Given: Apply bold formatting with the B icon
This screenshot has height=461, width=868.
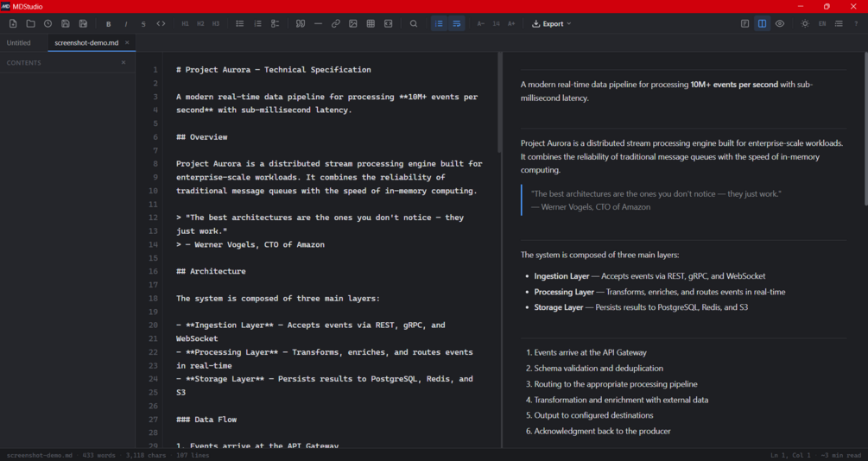Looking at the screenshot, I should [109, 24].
